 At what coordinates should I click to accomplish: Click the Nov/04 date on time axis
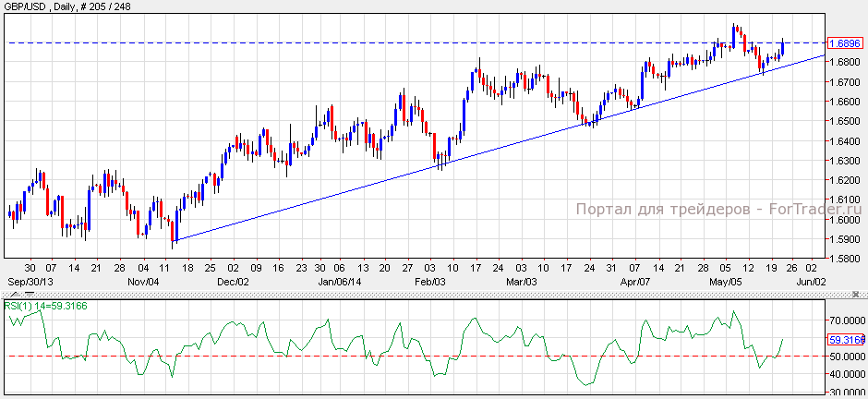[x=145, y=281]
